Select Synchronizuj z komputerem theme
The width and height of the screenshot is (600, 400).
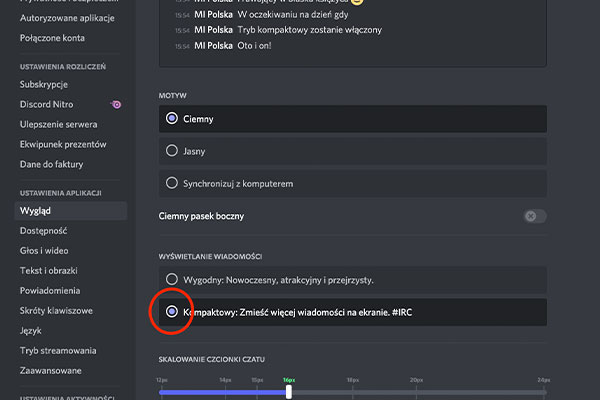[x=172, y=183]
